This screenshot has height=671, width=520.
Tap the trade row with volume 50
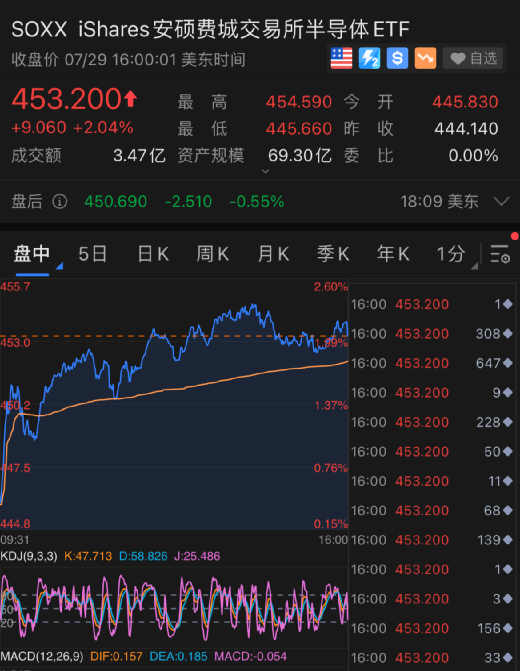tap(432, 452)
